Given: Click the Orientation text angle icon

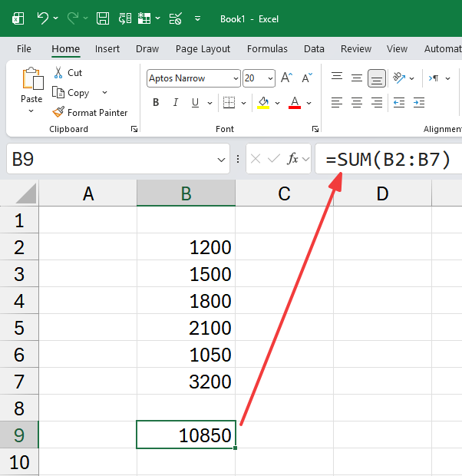Looking at the screenshot, I should tap(399, 78).
